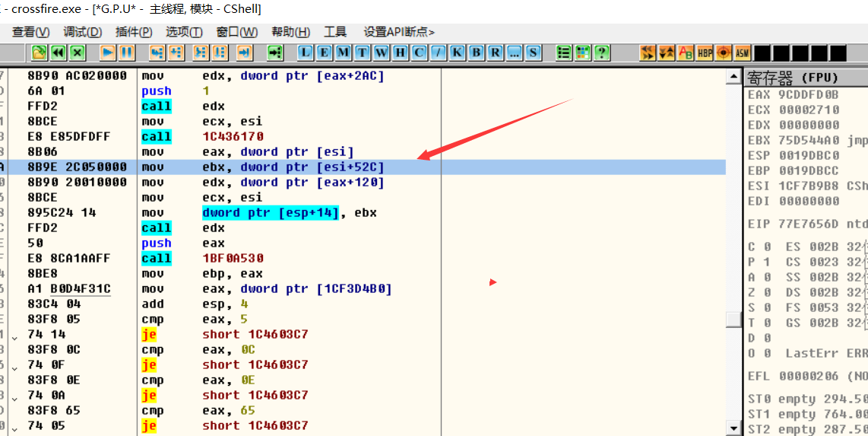Screen dimensions: 868x436
Task: Select the highlighted mov ebx, [esi+52C] line
Action: (363, 167)
